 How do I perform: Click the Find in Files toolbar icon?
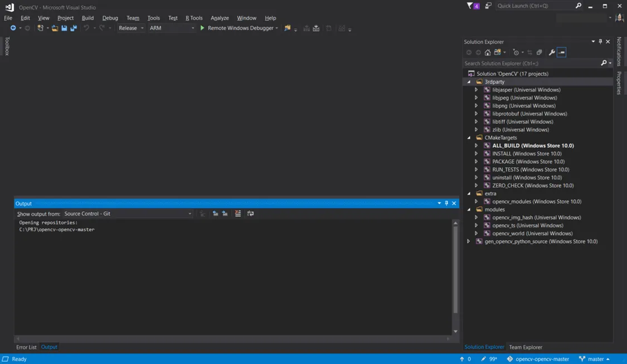pos(287,28)
